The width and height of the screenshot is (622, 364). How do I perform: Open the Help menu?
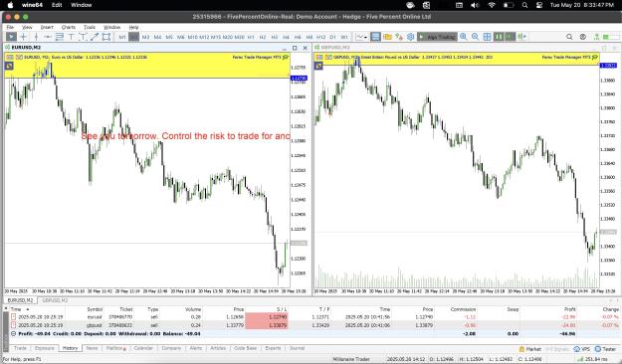pos(133,27)
